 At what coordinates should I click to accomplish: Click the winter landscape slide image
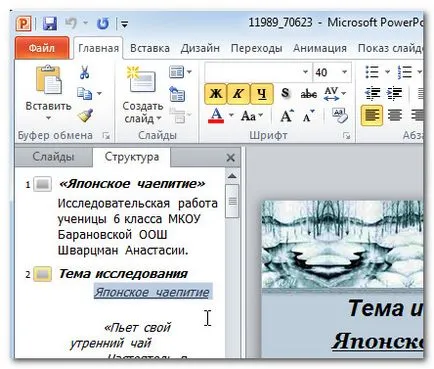342,244
